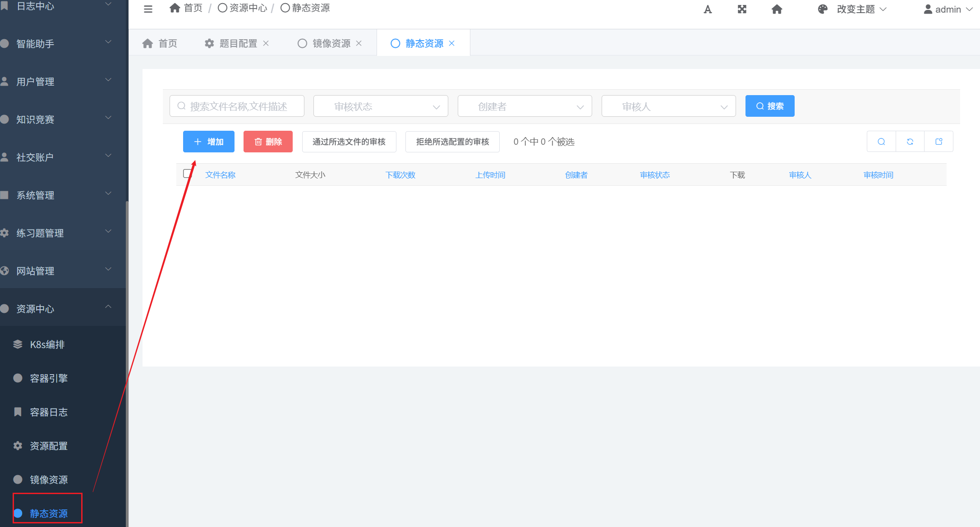Image resolution: width=980 pixels, height=527 pixels.
Task: Open the 审核状态 dropdown
Action: pos(381,106)
